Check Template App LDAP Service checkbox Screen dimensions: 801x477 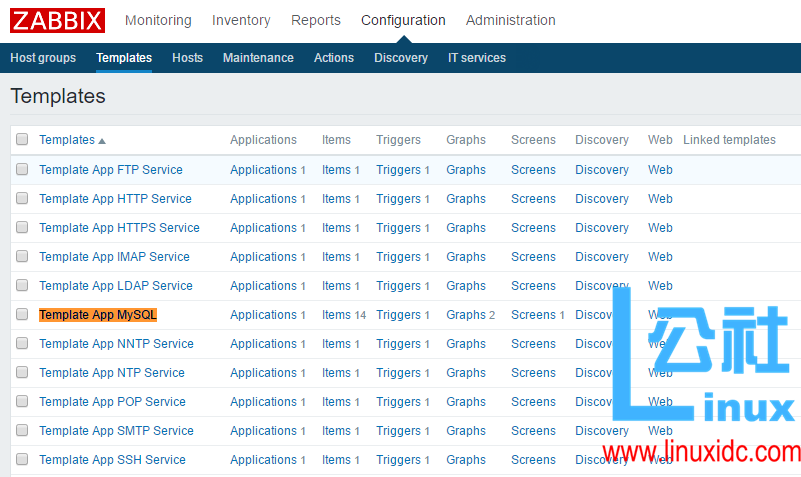(22, 285)
